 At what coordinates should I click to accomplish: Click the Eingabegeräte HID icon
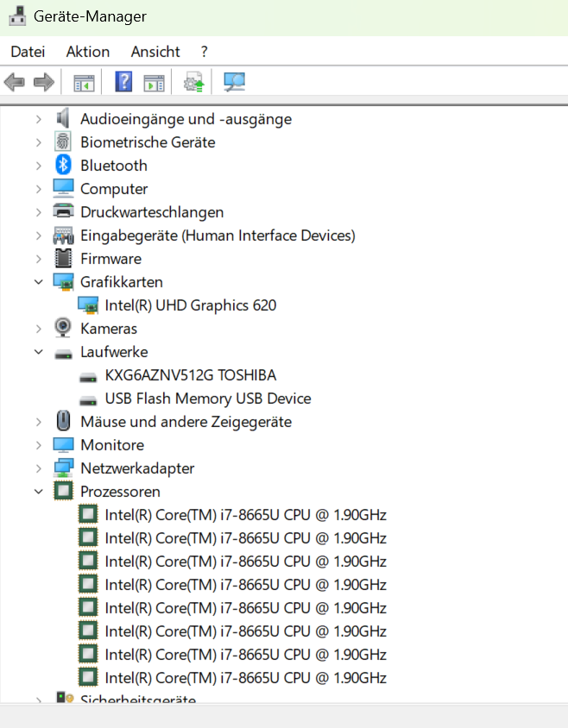pyautogui.click(x=63, y=235)
